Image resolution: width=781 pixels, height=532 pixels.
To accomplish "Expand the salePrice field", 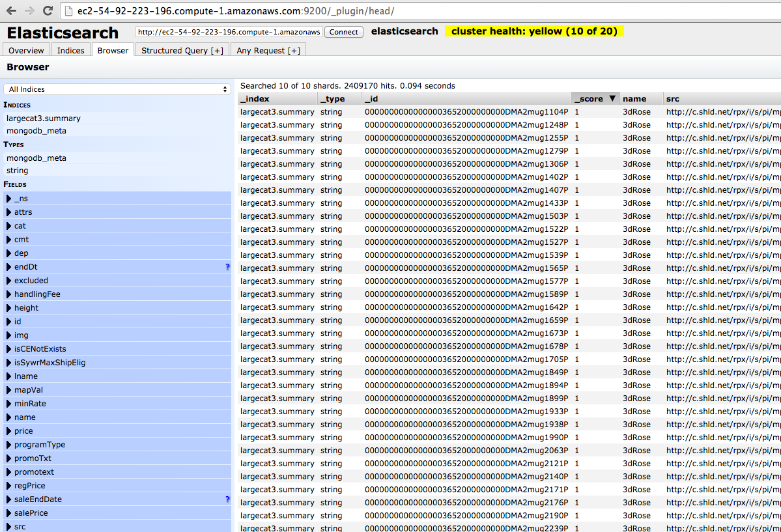I will (8, 513).
